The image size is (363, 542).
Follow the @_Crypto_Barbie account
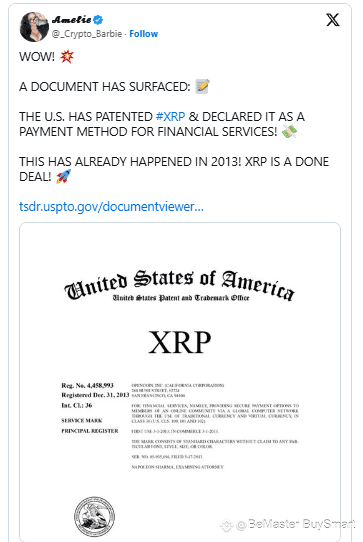pos(143,34)
